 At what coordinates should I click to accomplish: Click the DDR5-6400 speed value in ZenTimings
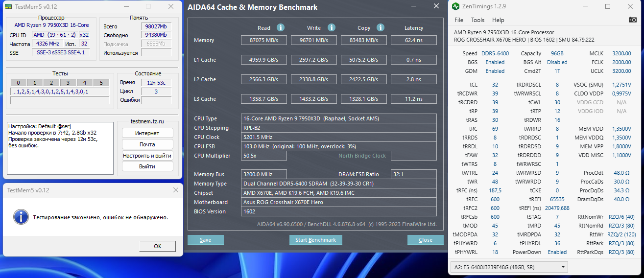click(x=495, y=53)
